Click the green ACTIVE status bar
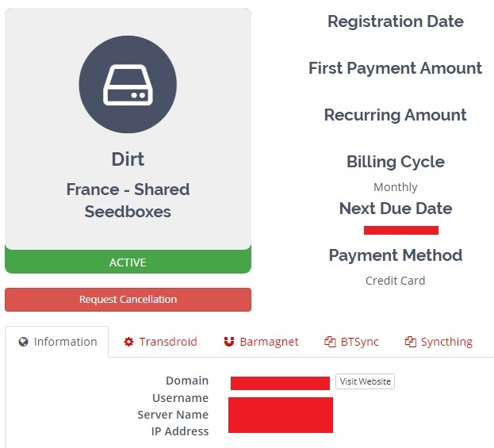The height and width of the screenshot is (448, 494). pos(128,262)
